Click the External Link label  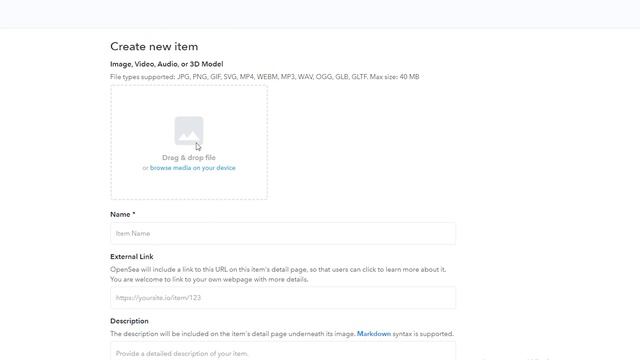coord(131,257)
